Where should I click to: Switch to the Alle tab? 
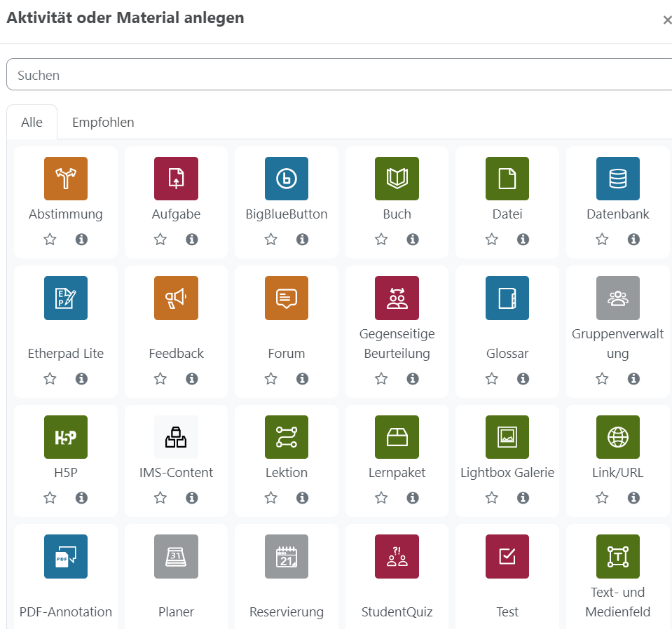pos(32,123)
